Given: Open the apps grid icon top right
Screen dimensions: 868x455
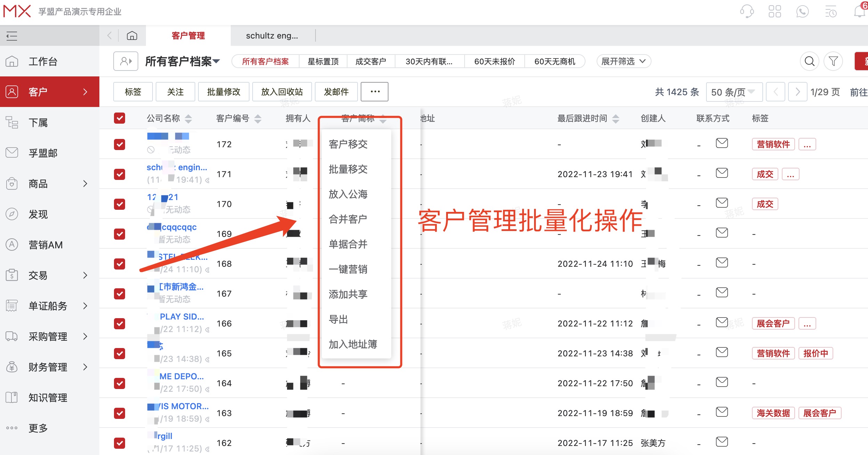Looking at the screenshot, I should [775, 11].
